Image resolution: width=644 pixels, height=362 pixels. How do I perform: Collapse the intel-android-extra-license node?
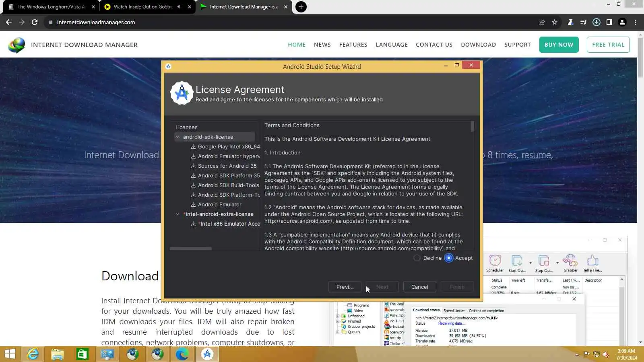(178, 214)
